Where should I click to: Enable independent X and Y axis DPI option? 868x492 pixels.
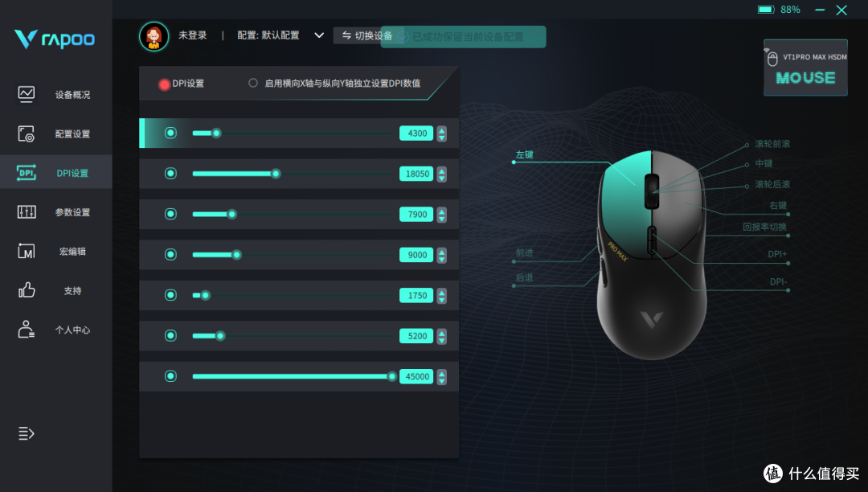pyautogui.click(x=253, y=83)
